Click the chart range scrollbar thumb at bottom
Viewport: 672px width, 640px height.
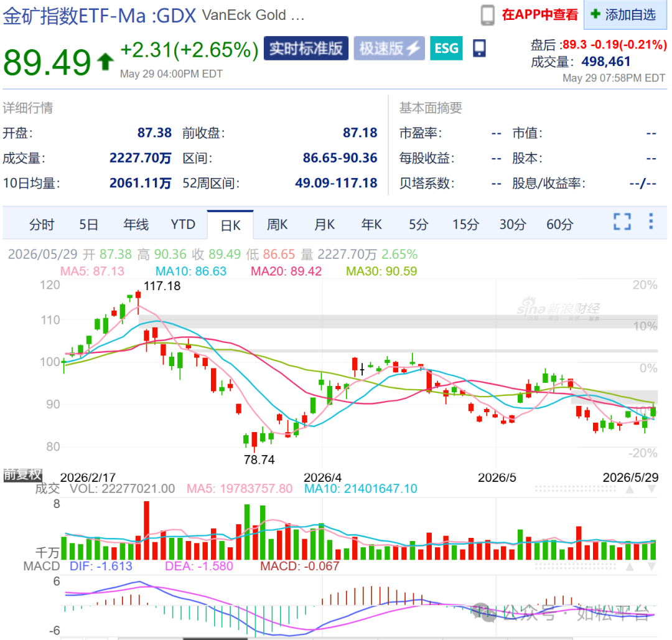[215, 638]
